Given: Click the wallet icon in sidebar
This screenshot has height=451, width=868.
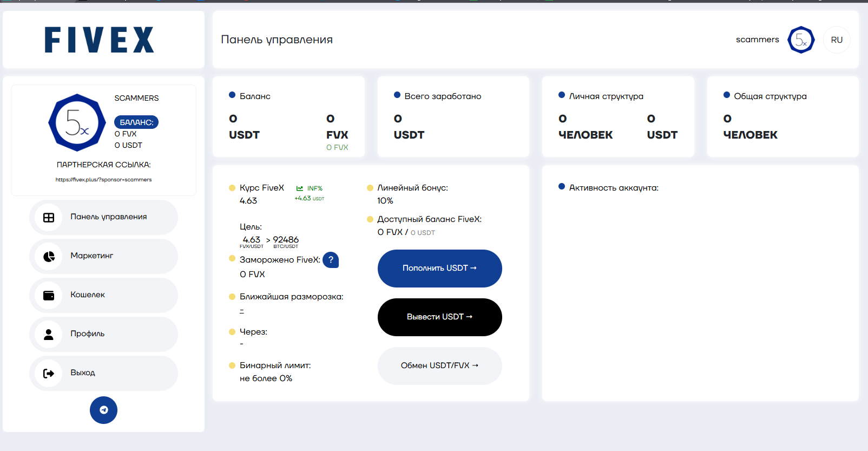Looking at the screenshot, I should coord(49,295).
